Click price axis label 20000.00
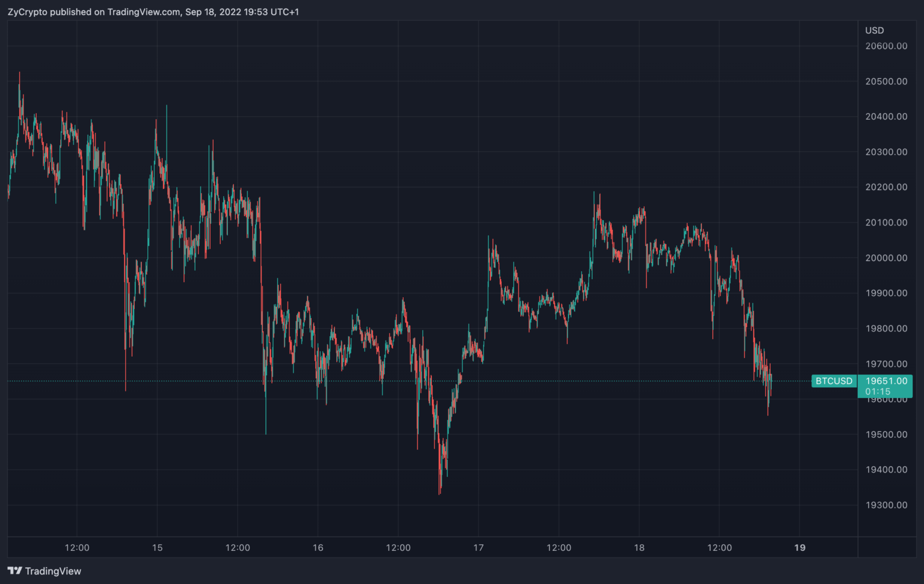The width and height of the screenshot is (924, 584). pos(886,258)
